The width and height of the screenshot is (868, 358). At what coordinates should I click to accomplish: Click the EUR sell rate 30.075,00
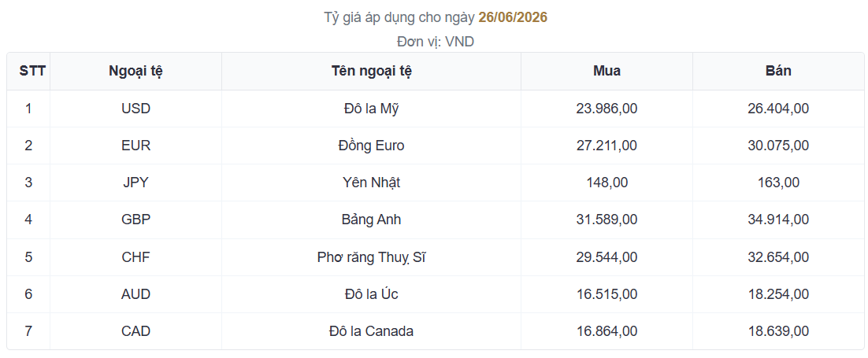778,146
